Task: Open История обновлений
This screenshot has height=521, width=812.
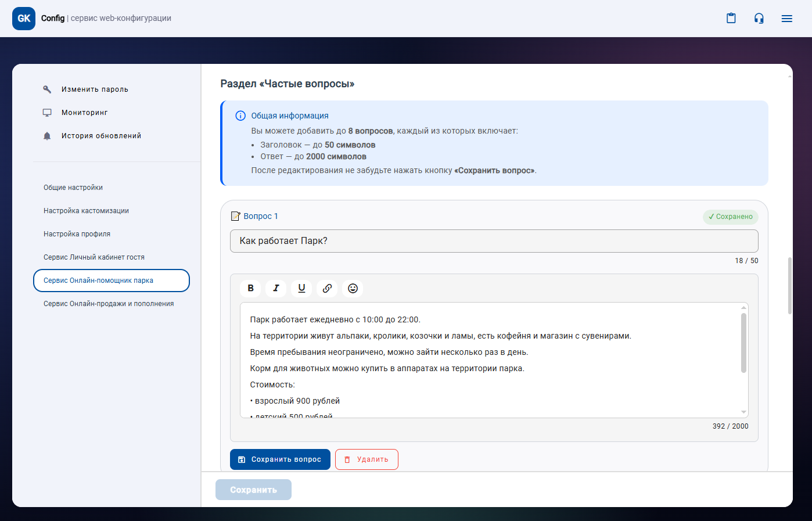Action: point(101,136)
